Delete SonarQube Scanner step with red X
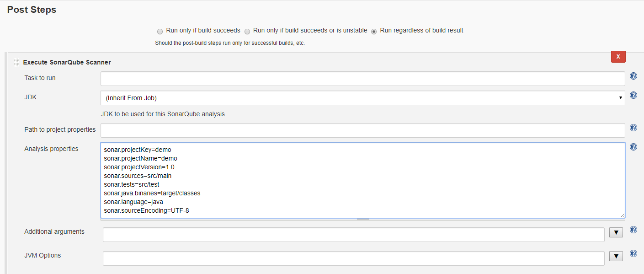This screenshot has width=644, height=274. [618, 56]
